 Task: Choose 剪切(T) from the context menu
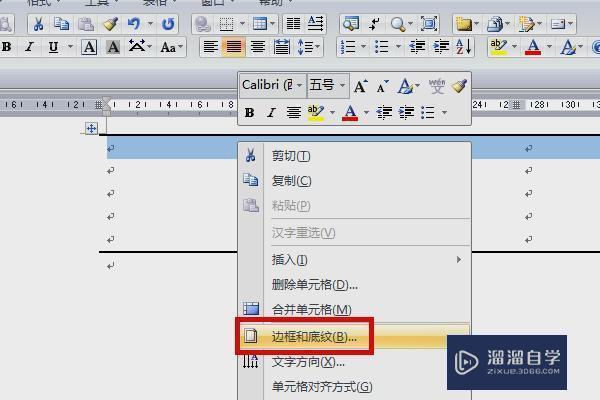[x=354, y=156]
